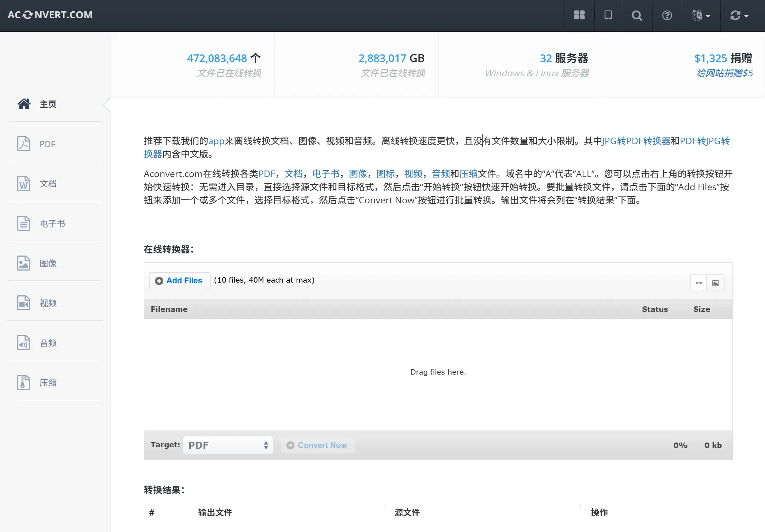Image resolution: width=765 pixels, height=532 pixels.
Task: Open the search magnifier icon
Action: click(x=637, y=15)
